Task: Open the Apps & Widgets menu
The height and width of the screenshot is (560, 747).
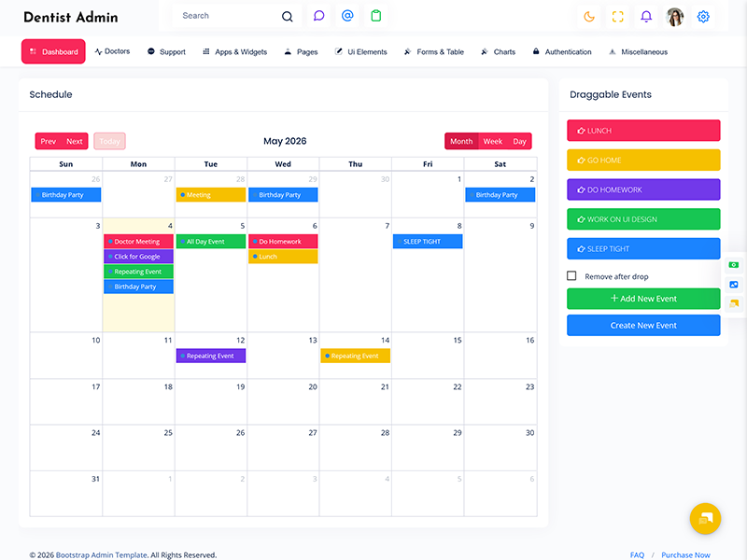Action: click(x=235, y=51)
